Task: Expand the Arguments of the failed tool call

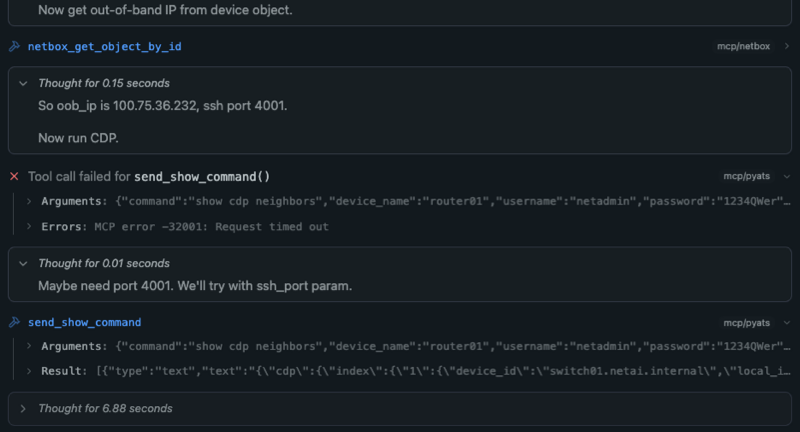Action: point(29,202)
